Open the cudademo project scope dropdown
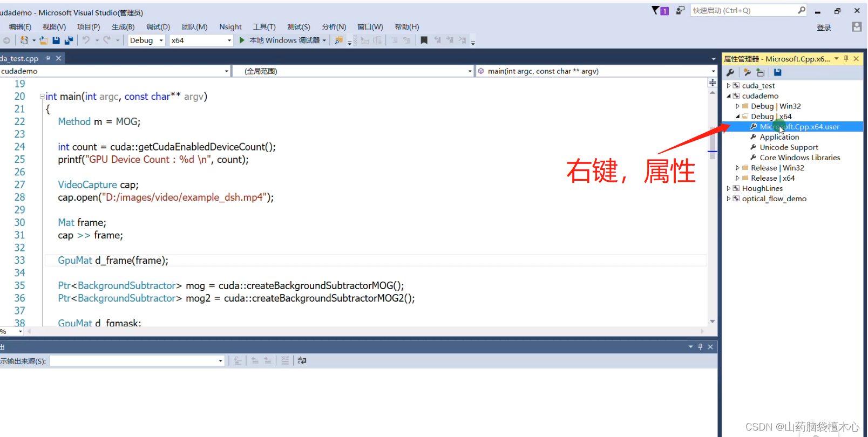This screenshot has width=868, height=437. 227,71
